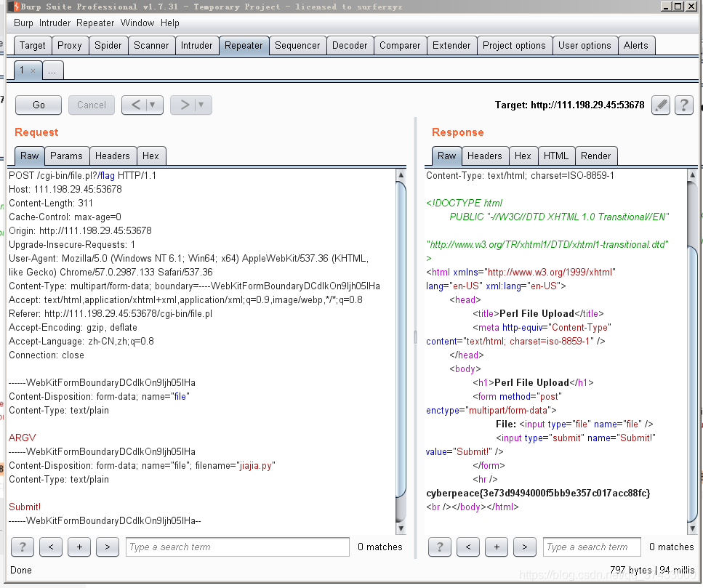Go to next response search match

[525, 547]
